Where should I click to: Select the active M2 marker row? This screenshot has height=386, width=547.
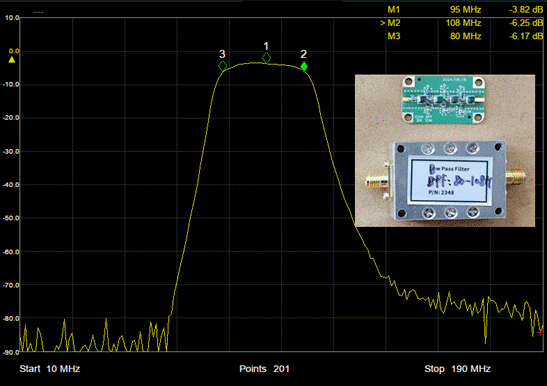pyautogui.click(x=462, y=23)
